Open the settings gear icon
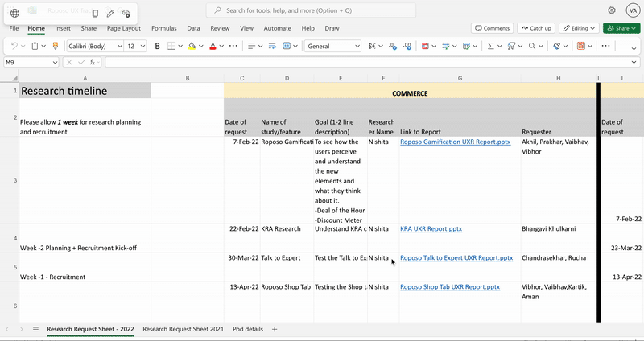Screen dimensions: 644x341 (612, 10)
